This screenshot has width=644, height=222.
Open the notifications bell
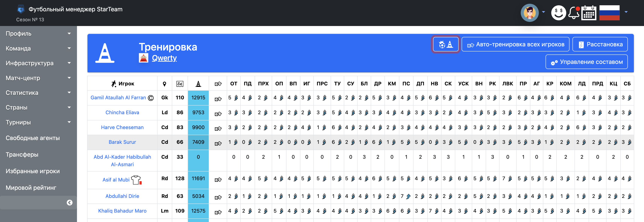pos(574,12)
